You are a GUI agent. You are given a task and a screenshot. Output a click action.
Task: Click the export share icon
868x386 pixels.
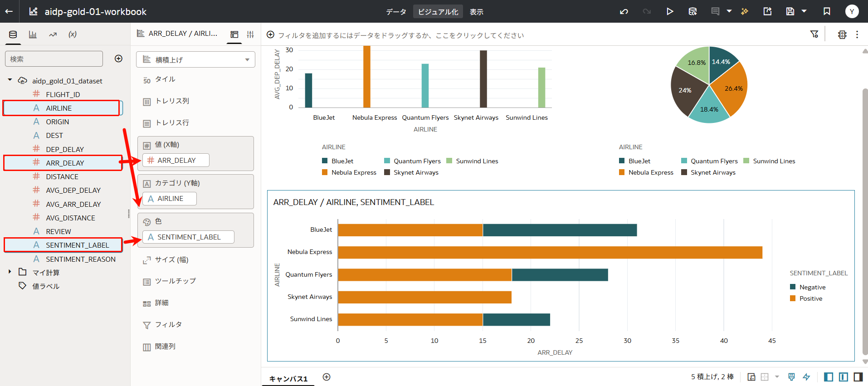pos(767,11)
